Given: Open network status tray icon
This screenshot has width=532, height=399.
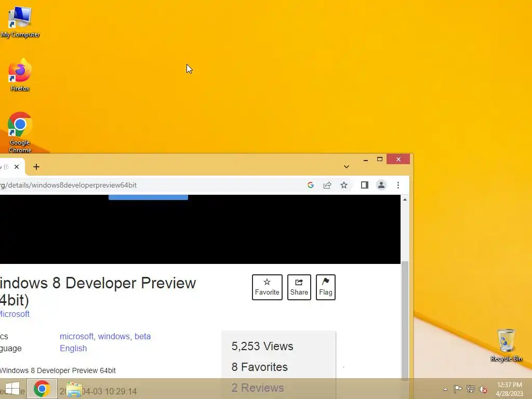Looking at the screenshot, I should (x=471, y=389).
